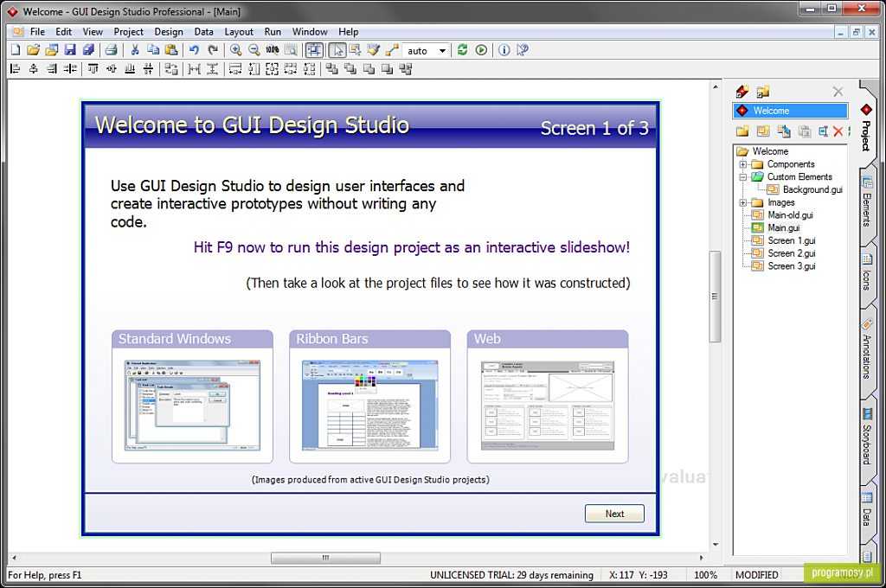Open the Data menu
The height and width of the screenshot is (588, 886).
tap(203, 32)
